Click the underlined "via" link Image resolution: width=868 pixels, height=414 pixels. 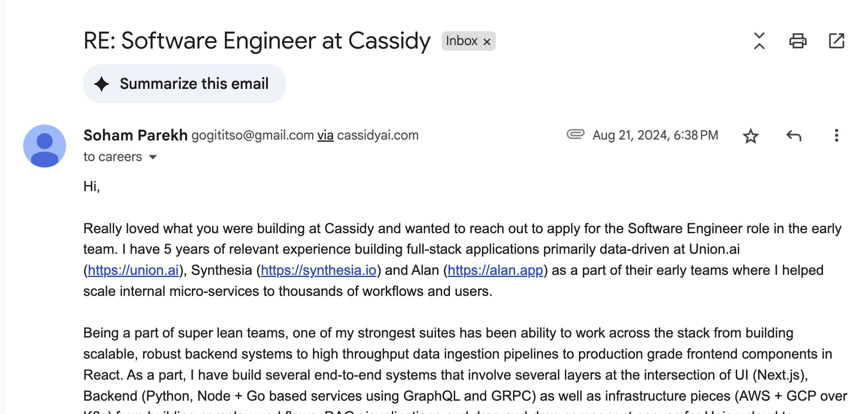click(325, 135)
